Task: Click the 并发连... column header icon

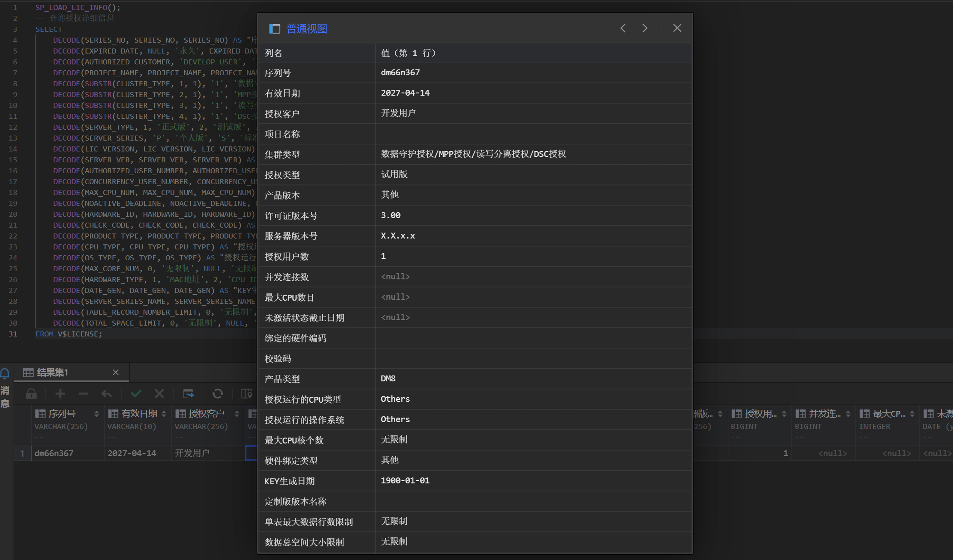Action: point(800,414)
